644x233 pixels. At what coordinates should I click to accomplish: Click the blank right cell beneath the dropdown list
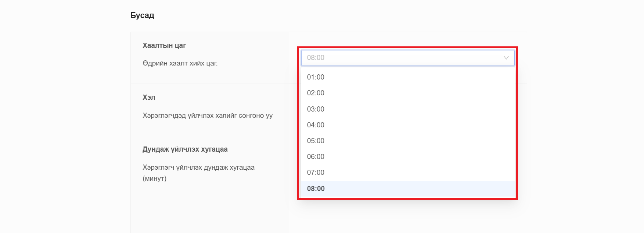tap(408, 217)
